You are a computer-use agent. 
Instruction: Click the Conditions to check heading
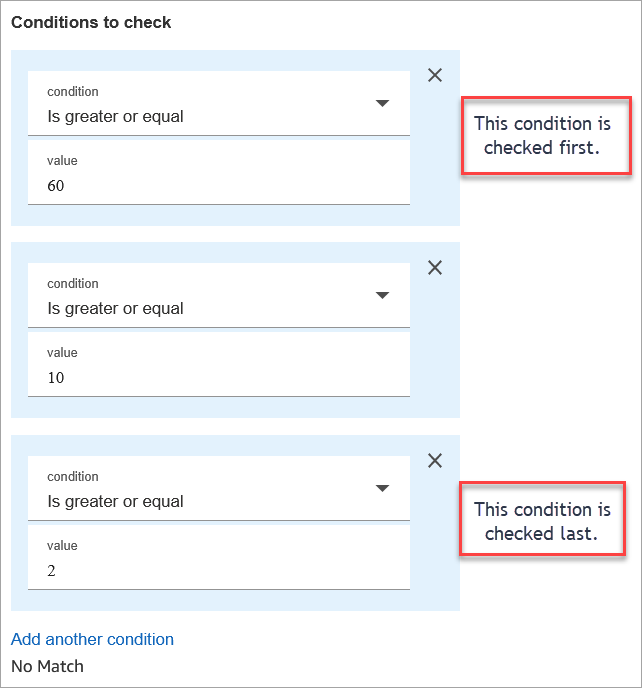[91, 22]
